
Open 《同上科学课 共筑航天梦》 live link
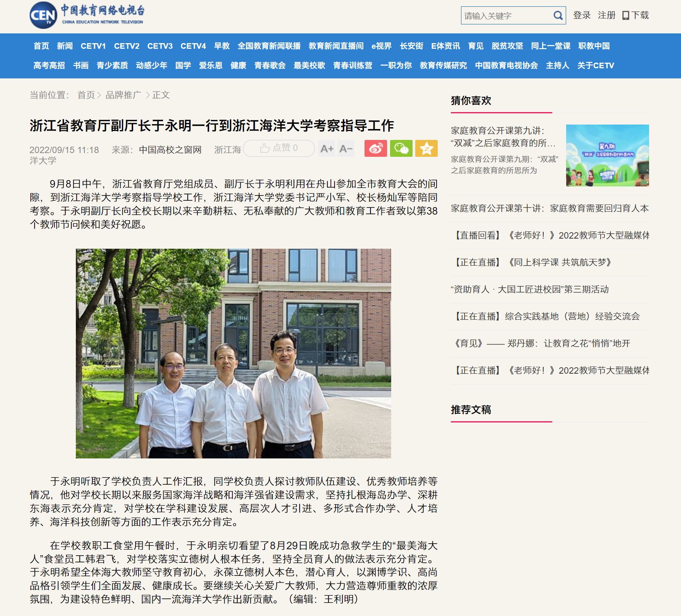[x=532, y=262]
